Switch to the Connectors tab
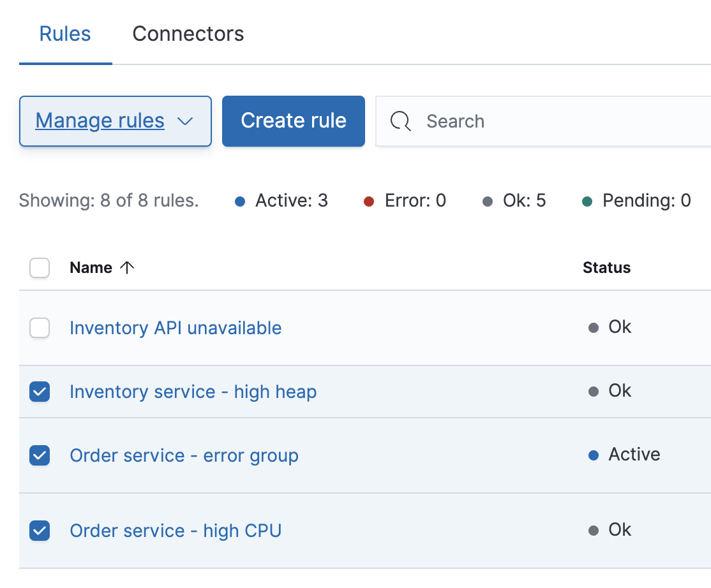This screenshot has height=588, width=711. 188,34
